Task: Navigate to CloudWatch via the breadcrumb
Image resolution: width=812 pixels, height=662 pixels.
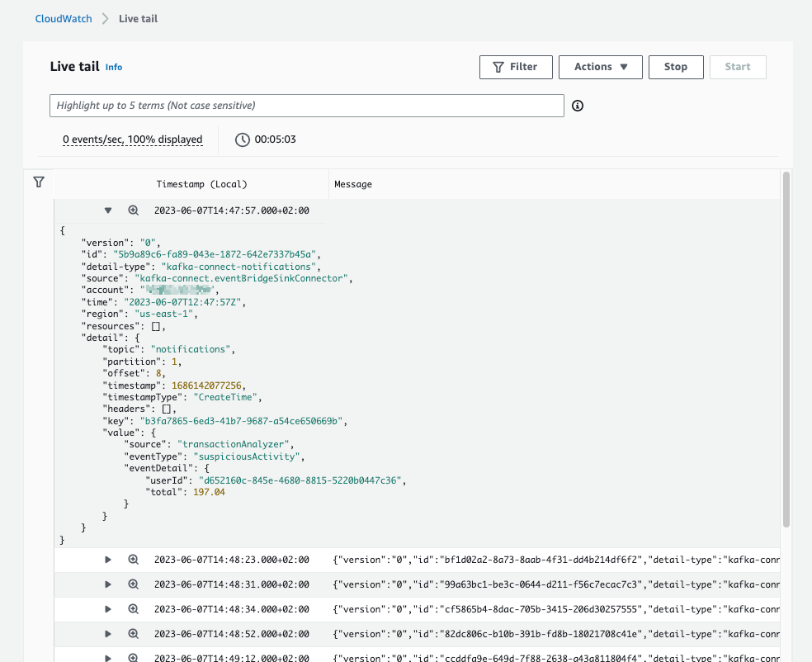Action: (x=63, y=18)
